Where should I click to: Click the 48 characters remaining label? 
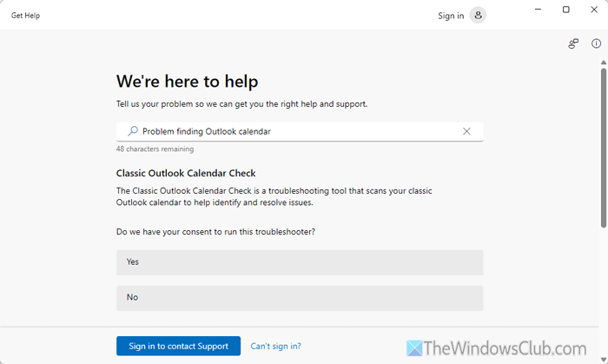(x=155, y=149)
